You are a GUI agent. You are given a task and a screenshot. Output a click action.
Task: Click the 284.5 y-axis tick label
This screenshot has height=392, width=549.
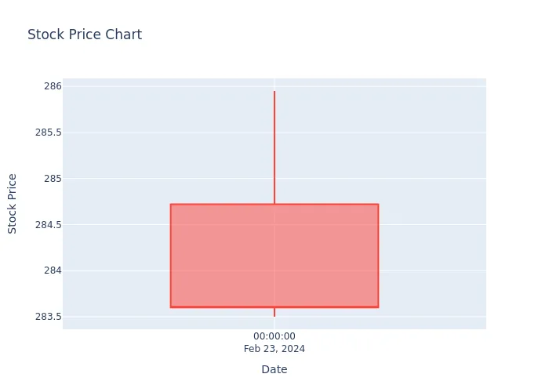click(x=49, y=225)
